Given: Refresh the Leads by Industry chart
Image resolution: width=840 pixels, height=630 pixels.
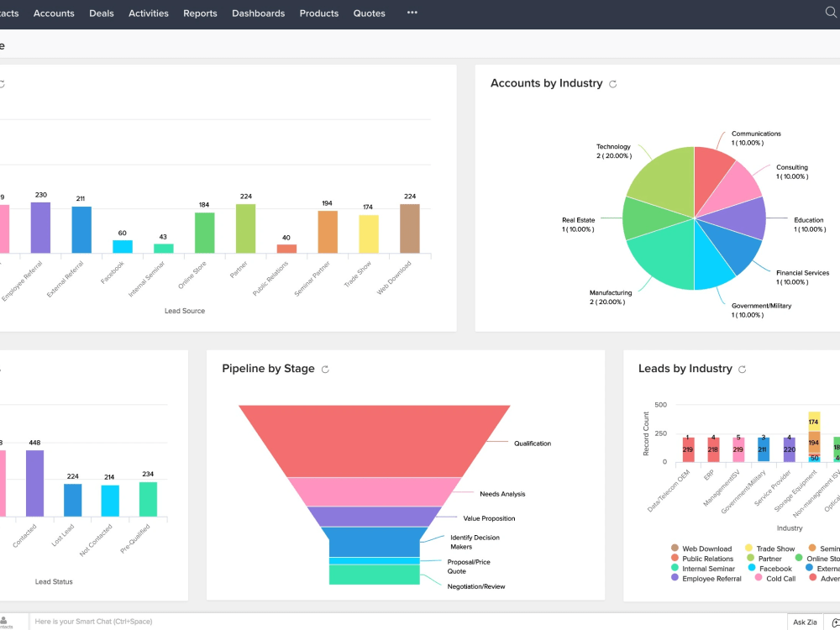Looking at the screenshot, I should coord(742,369).
